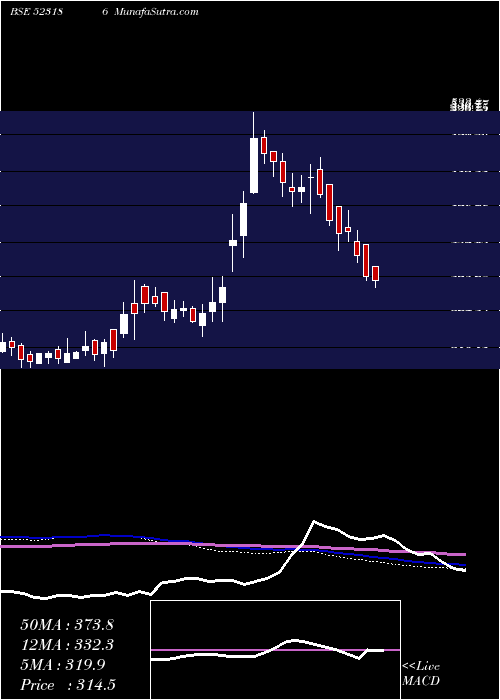Click the <<Live MACD label
Viewport: 500px width, 700px height.
pyautogui.click(x=421, y=673)
